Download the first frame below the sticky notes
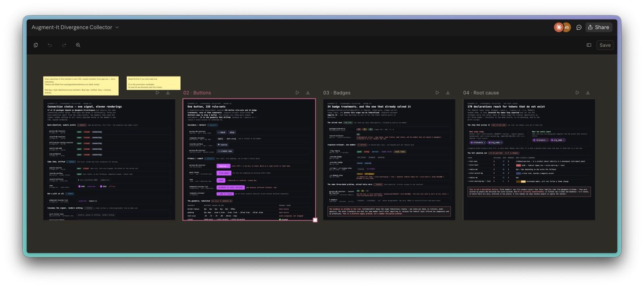Screen dimensions: 644x287 tap(168, 93)
